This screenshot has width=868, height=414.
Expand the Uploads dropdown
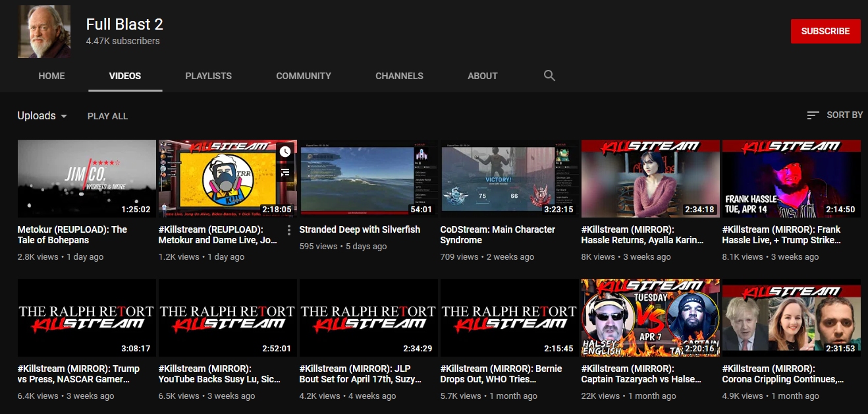coord(42,116)
